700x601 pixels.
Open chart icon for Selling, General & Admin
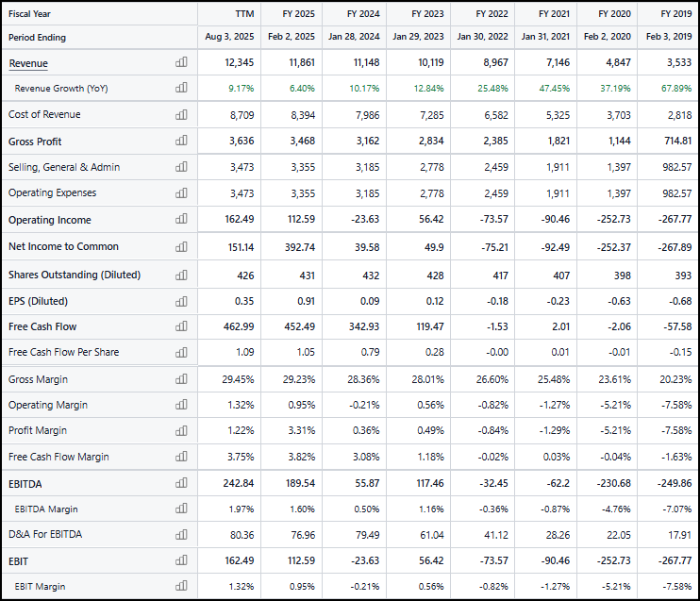(x=181, y=167)
